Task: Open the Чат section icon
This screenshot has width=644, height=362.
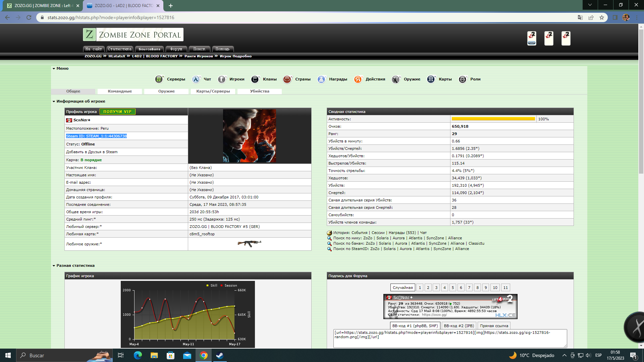Action: (x=196, y=79)
